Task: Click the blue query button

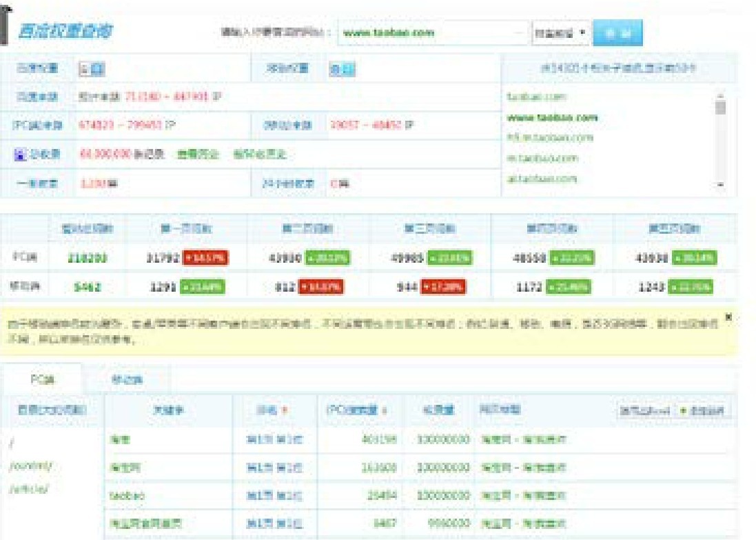Action: click(617, 32)
